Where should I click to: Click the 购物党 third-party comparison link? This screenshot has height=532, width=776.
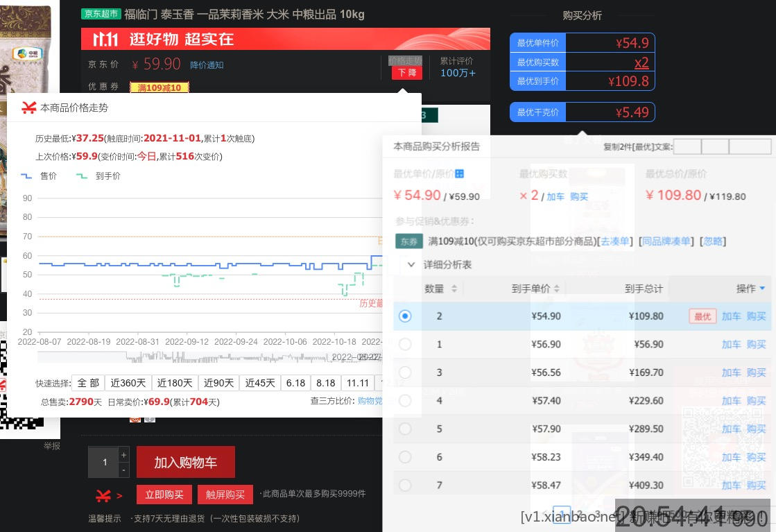click(x=370, y=401)
